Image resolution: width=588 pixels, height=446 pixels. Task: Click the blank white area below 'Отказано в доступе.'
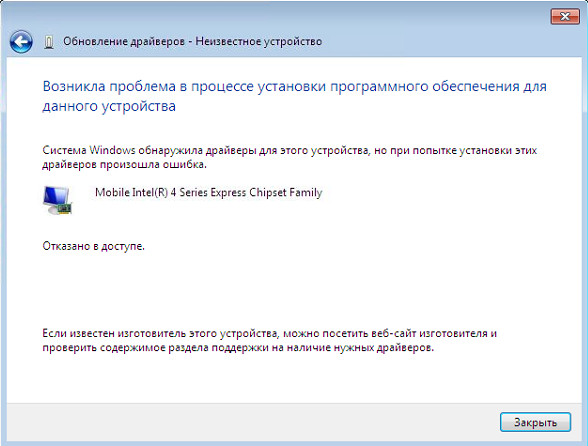(x=292, y=289)
